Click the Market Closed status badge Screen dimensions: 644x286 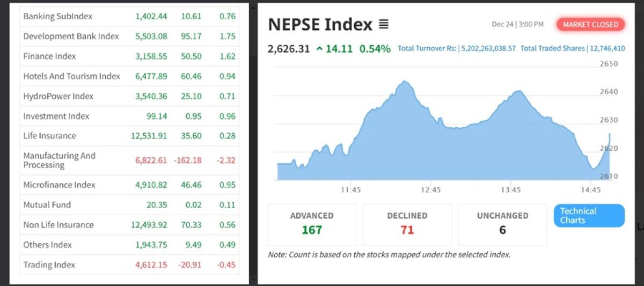coord(590,25)
